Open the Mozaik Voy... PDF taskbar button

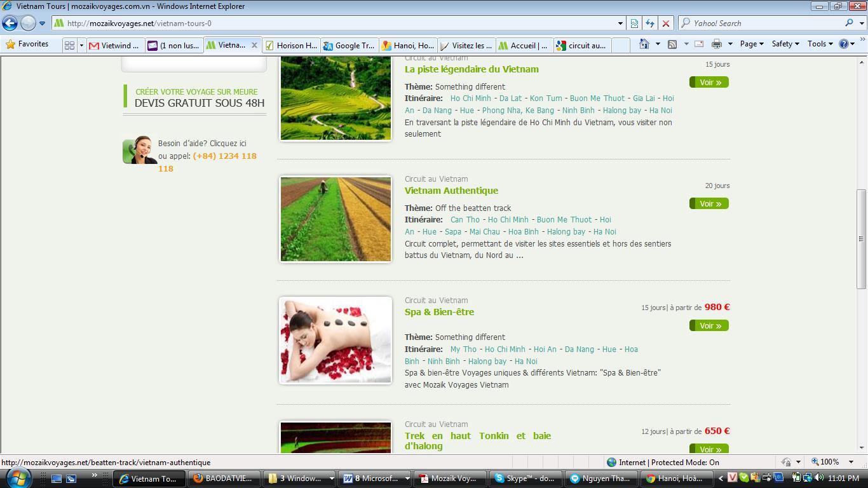[x=451, y=478]
